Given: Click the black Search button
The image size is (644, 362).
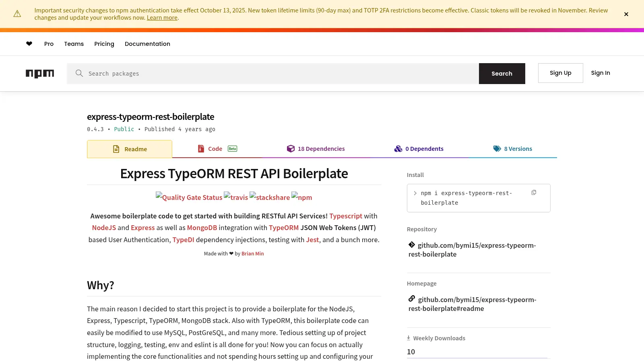Looking at the screenshot, I should click(502, 74).
